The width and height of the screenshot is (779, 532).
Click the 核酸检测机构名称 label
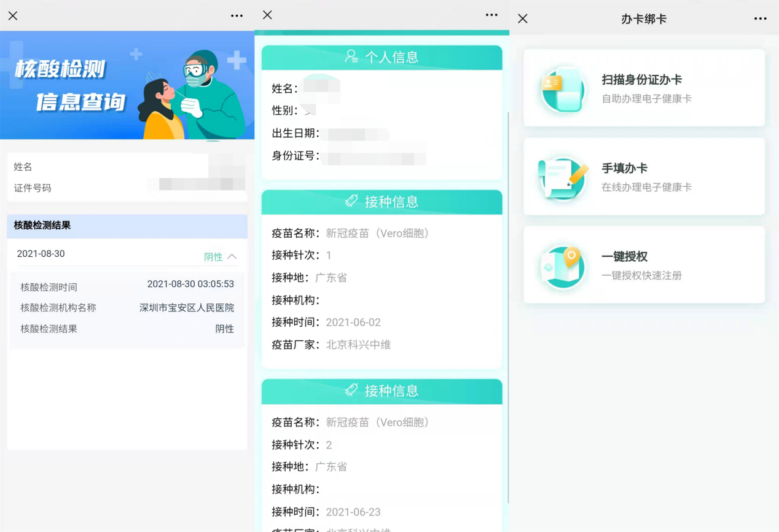[58, 308]
